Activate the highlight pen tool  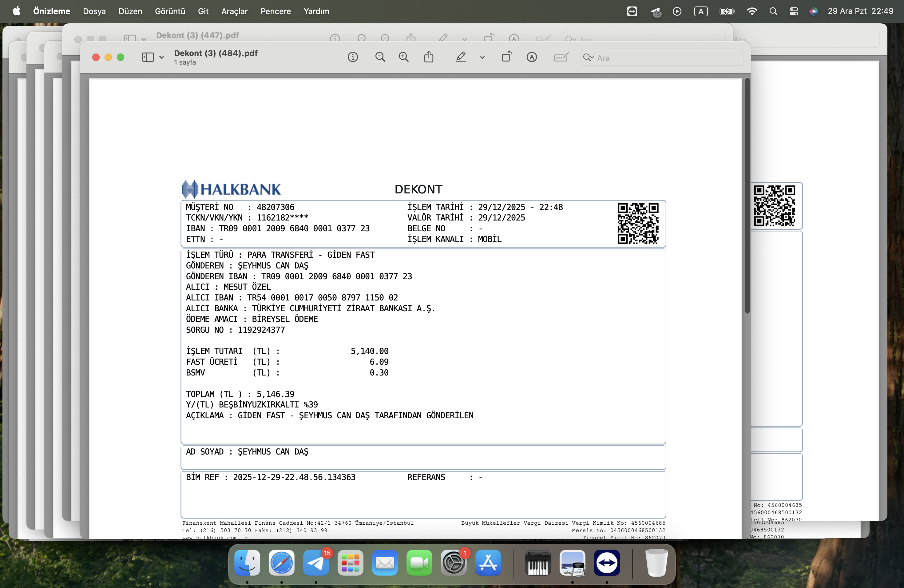coord(461,58)
